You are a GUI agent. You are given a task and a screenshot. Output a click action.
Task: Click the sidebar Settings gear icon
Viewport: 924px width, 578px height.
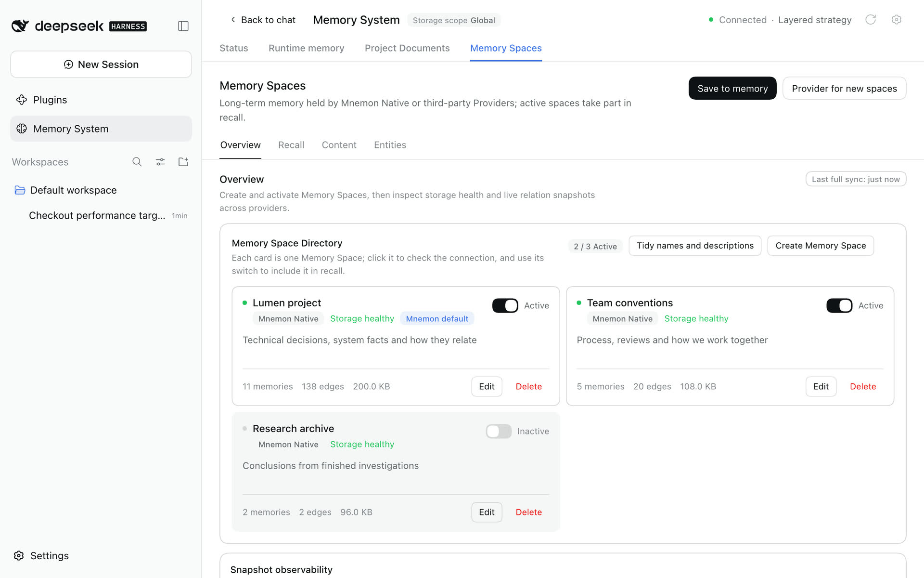coord(19,555)
